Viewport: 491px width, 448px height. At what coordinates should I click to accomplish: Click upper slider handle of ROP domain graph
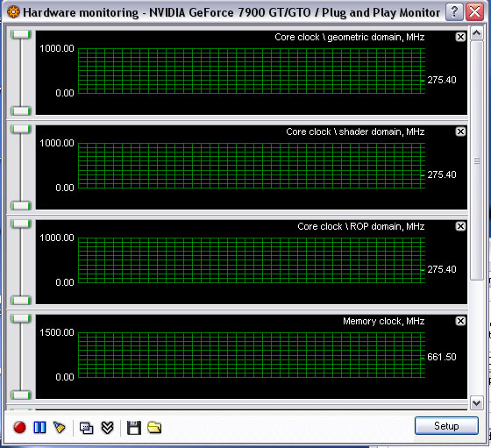coord(21,224)
